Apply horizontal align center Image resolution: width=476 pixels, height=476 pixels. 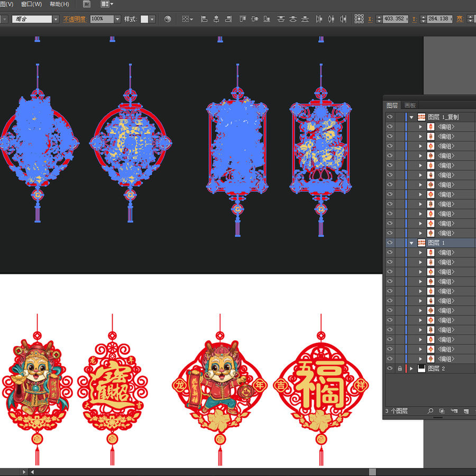coord(216,19)
